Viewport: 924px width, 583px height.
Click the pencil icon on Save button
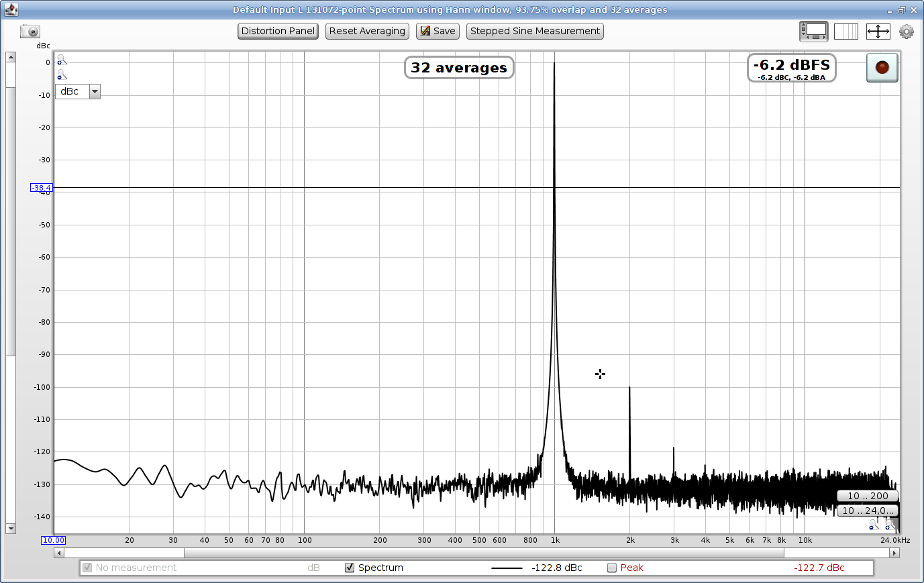pyautogui.click(x=425, y=31)
